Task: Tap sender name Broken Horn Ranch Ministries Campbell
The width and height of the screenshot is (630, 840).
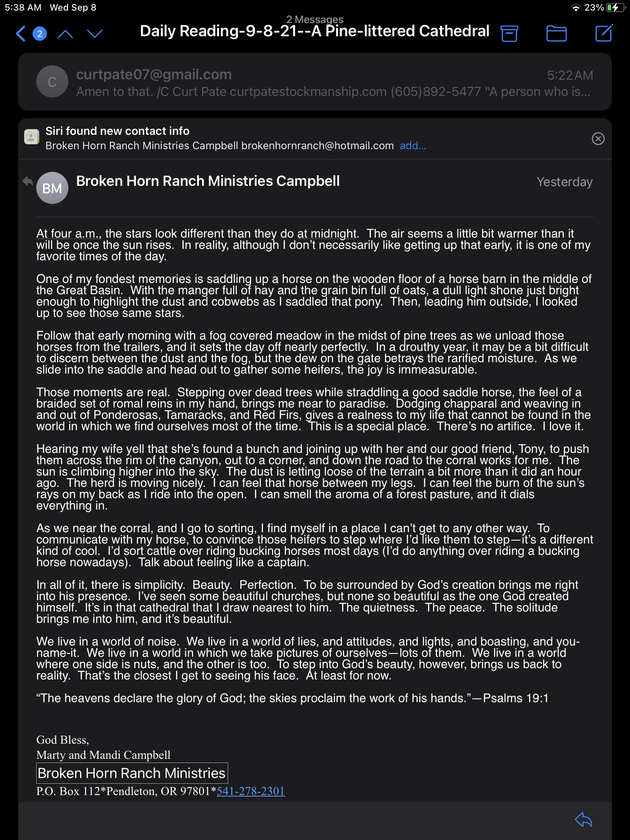Action: click(208, 181)
